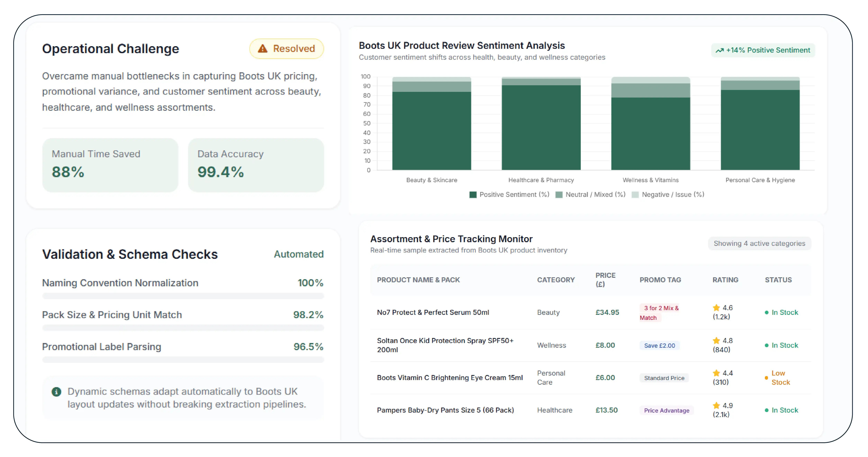
Task: Click the 98.2% value for Pack Size match
Action: point(308,315)
